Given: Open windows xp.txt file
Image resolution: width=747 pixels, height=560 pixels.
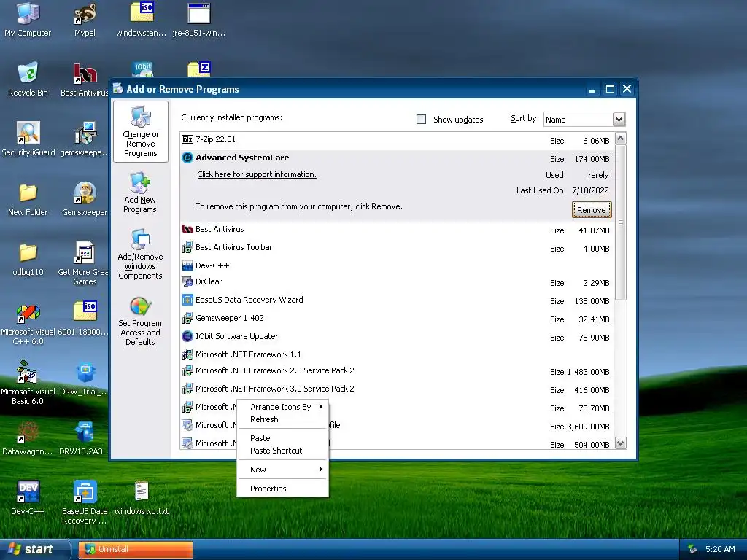Looking at the screenshot, I should coord(142,498).
